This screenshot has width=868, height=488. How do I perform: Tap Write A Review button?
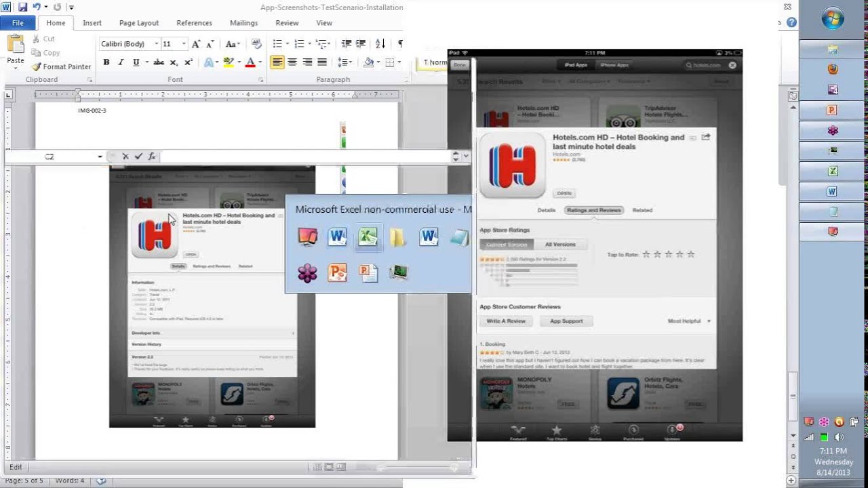pos(506,321)
